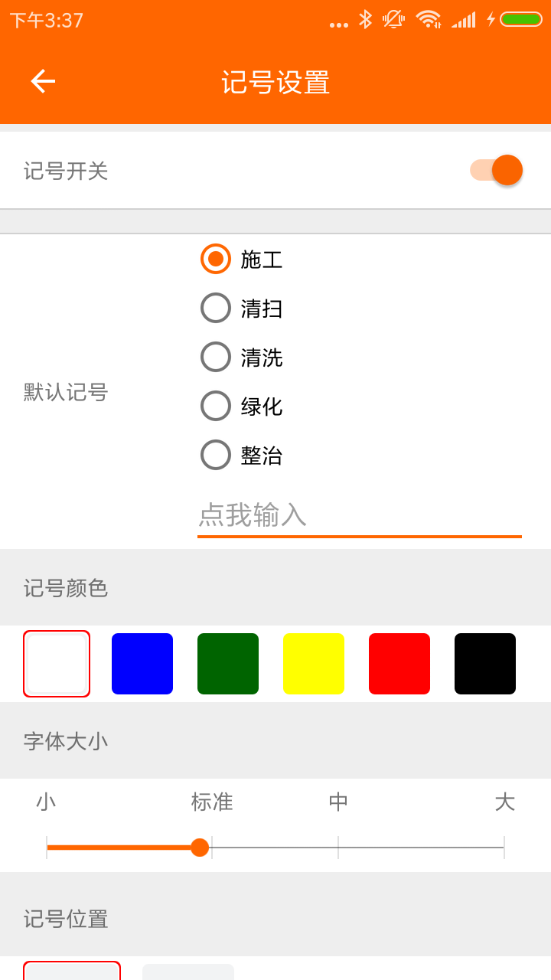Select the white color swatch
This screenshot has height=980, width=551.
coord(57,664)
